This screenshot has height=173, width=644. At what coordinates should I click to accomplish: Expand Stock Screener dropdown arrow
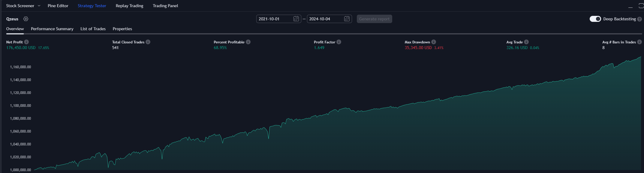click(39, 6)
